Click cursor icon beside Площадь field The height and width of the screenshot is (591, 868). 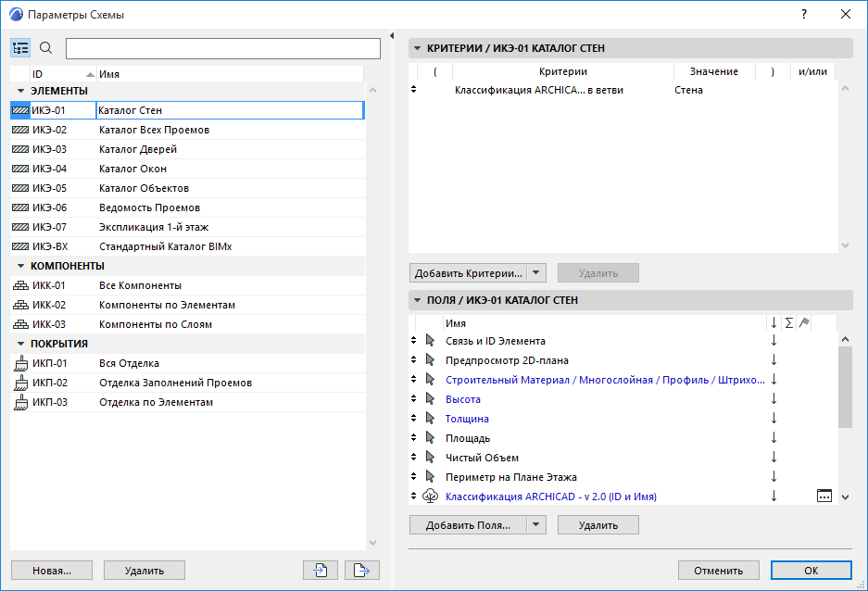pyautogui.click(x=430, y=437)
